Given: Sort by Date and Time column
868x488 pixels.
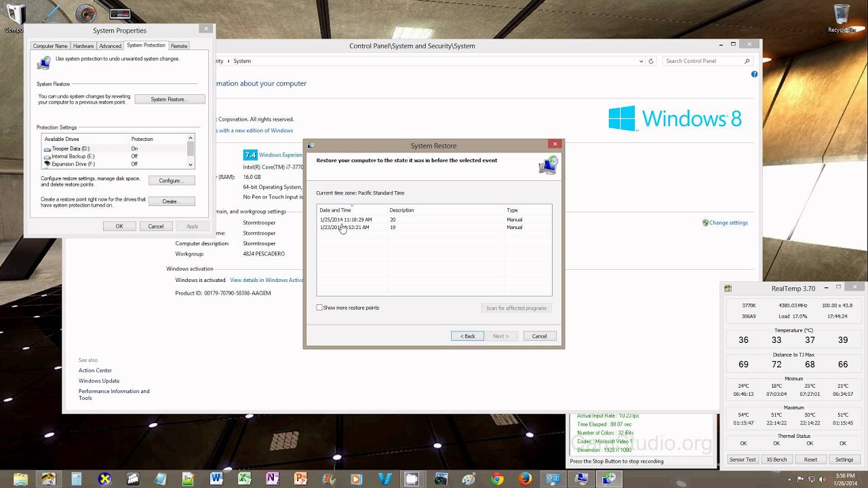Looking at the screenshot, I should pyautogui.click(x=352, y=210).
